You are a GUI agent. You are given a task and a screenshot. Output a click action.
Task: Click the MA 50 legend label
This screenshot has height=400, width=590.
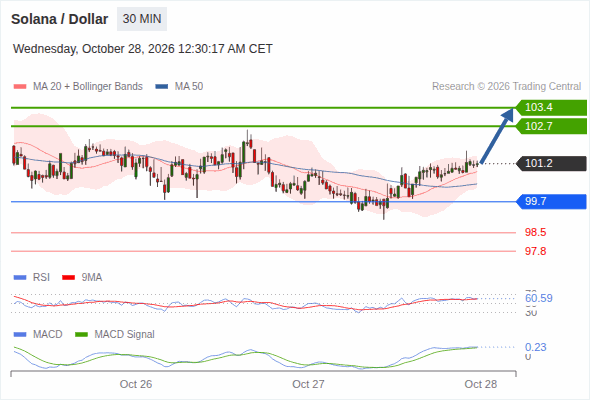189,87
